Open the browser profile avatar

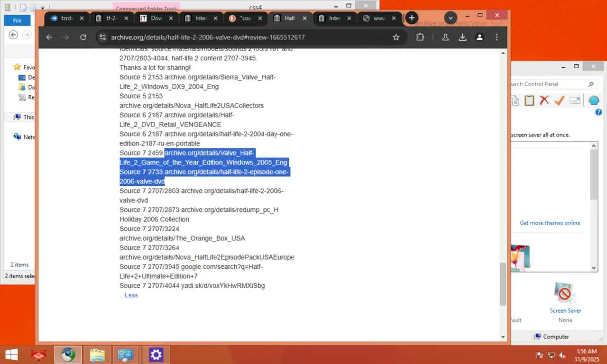[x=479, y=37]
